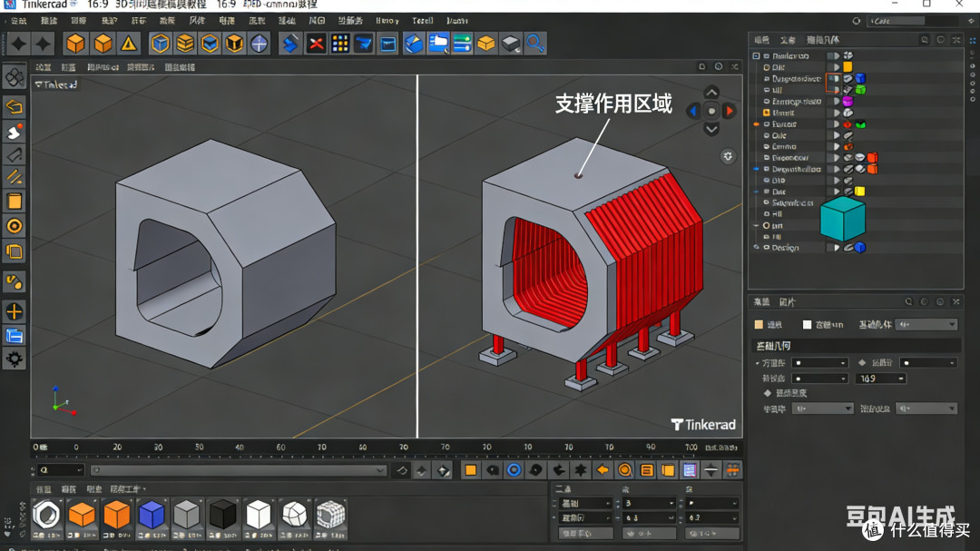
Task: Open the dropdown showing value 3 in coordinates
Action: point(650,503)
